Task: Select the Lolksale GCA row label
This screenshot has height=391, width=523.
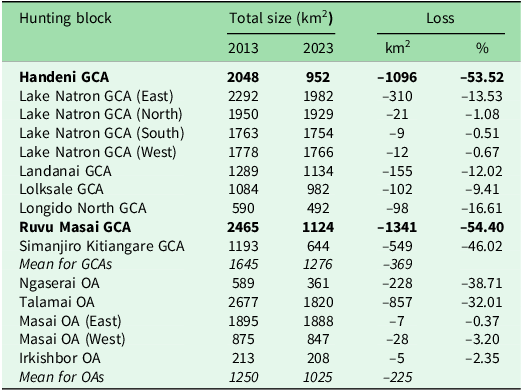Action: [61, 189]
